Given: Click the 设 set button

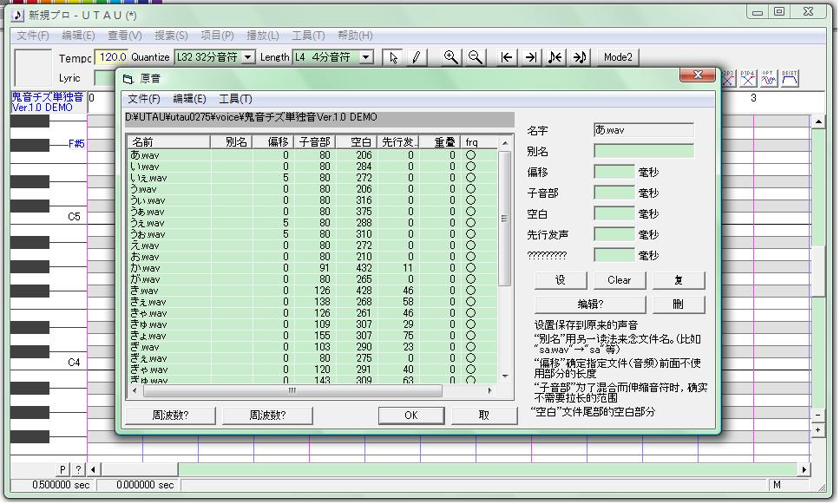Looking at the screenshot, I should pyautogui.click(x=561, y=280).
